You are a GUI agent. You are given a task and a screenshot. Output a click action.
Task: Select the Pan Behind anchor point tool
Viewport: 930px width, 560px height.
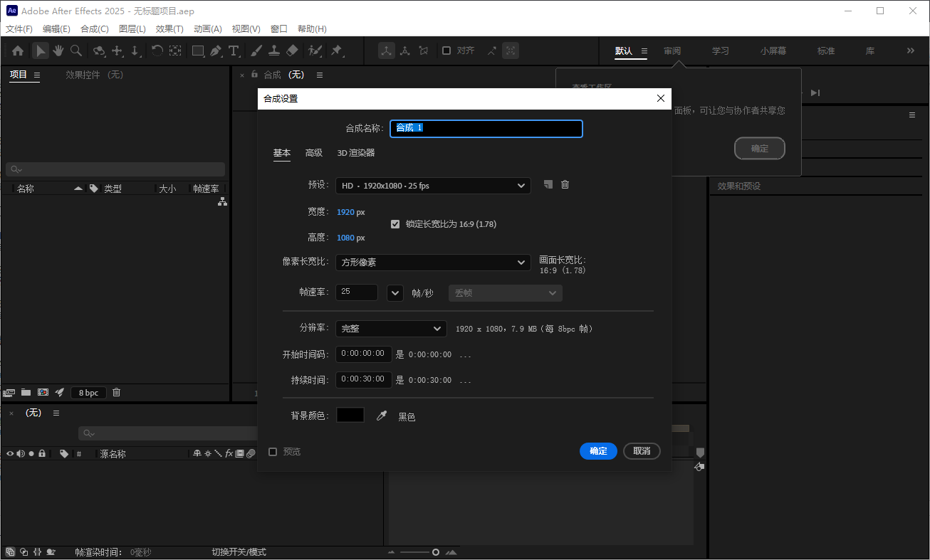pyautogui.click(x=175, y=51)
